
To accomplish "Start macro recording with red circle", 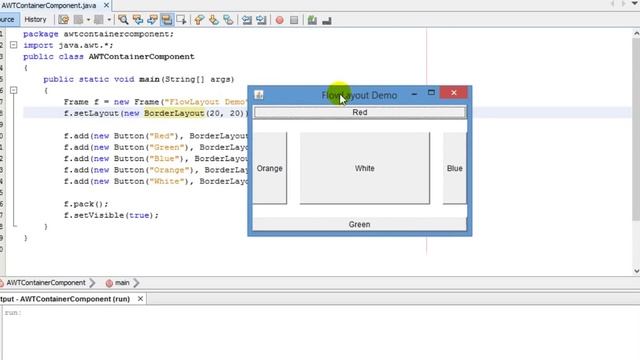I will click(280, 20).
